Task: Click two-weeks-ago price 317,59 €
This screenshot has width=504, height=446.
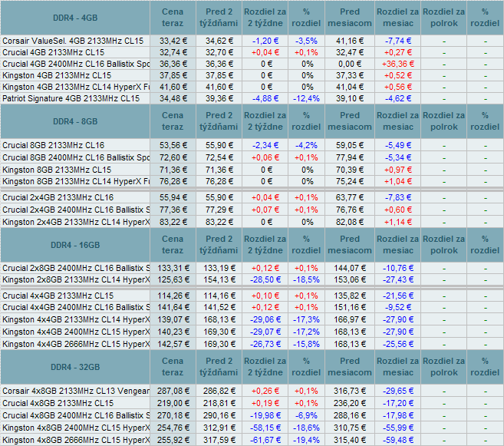Action: 219,440
